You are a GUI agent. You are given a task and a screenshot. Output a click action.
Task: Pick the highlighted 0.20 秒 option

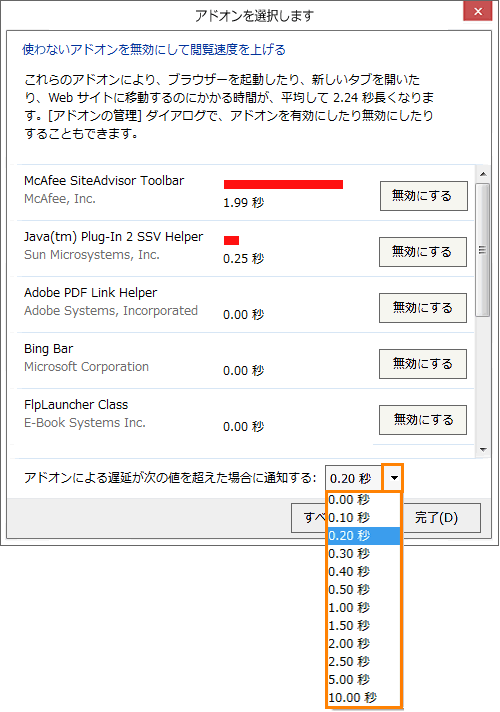pos(364,536)
